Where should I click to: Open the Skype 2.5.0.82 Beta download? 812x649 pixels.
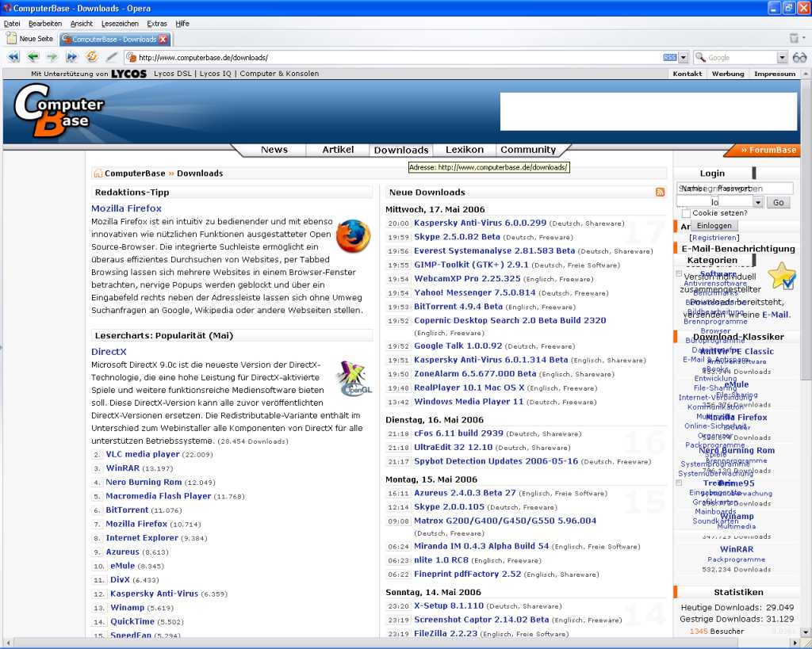(457, 236)
